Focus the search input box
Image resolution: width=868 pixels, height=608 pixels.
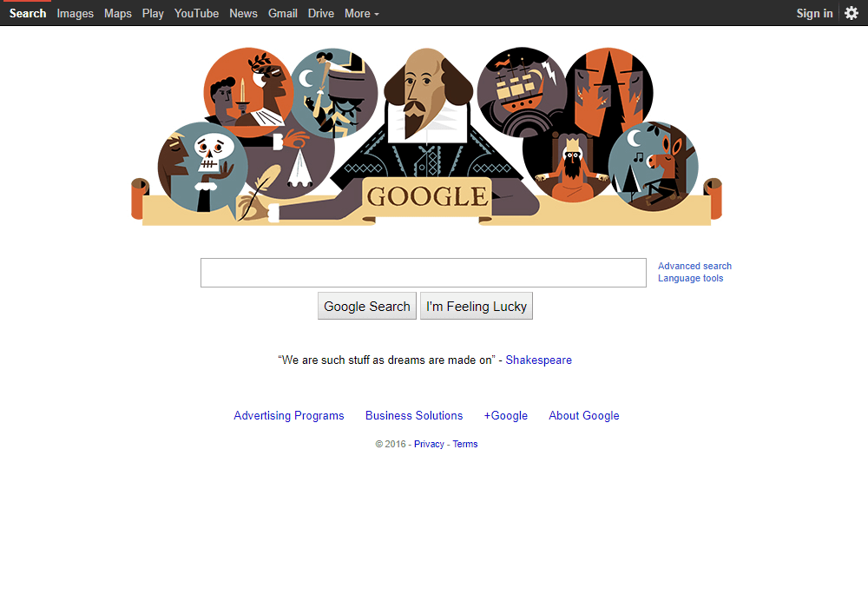[x=424, y=273]
